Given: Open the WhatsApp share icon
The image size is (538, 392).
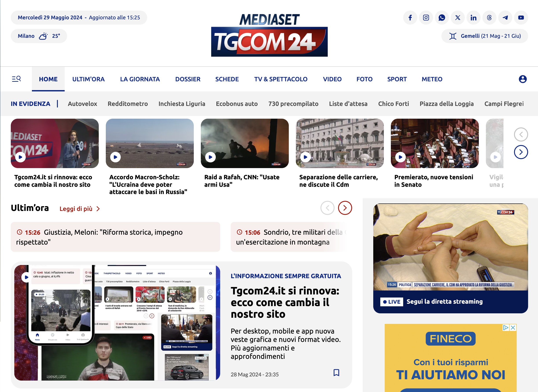Looking at the screenshot, I should coord(442,18).
